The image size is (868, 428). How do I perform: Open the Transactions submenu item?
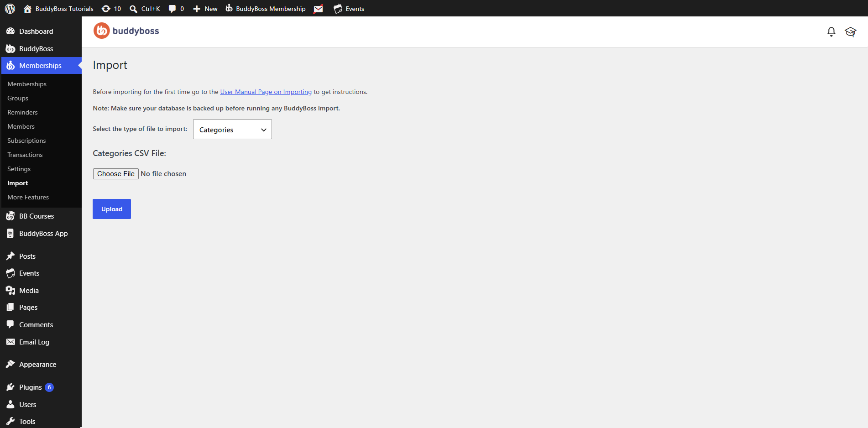(x=25, y=155)
